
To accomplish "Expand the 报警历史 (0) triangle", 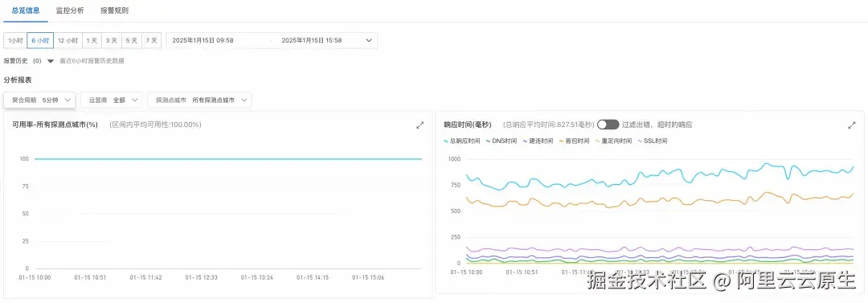I will point(51,61).
